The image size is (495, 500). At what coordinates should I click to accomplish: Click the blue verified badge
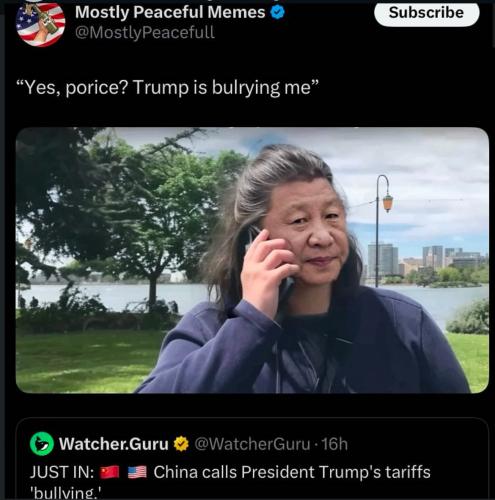coord(277,12)
